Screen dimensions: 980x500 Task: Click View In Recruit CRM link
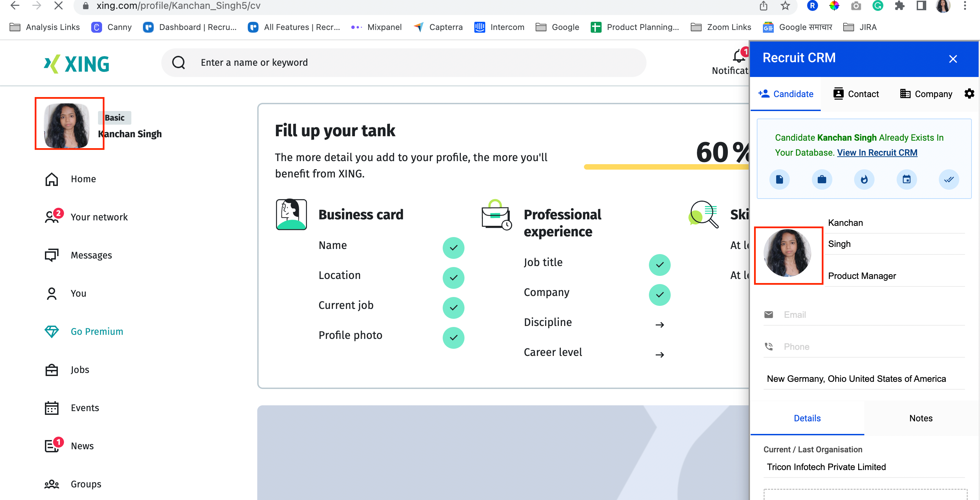[877, 152]
